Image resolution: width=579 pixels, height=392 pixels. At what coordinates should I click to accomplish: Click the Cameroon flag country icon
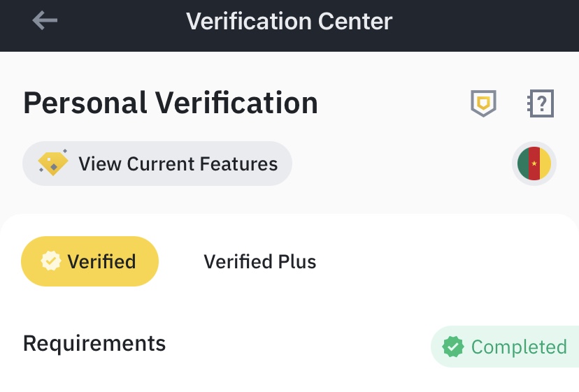click(x=534, y=164)
